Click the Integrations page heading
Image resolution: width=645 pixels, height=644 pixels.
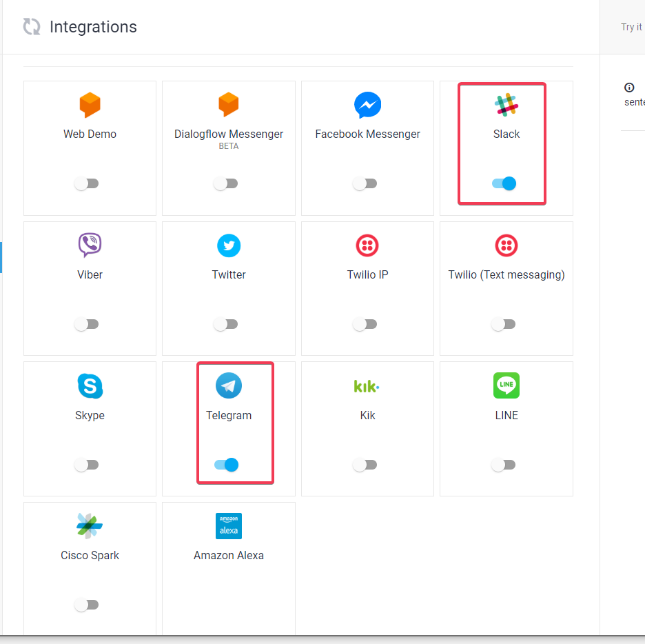pos(93,27)
